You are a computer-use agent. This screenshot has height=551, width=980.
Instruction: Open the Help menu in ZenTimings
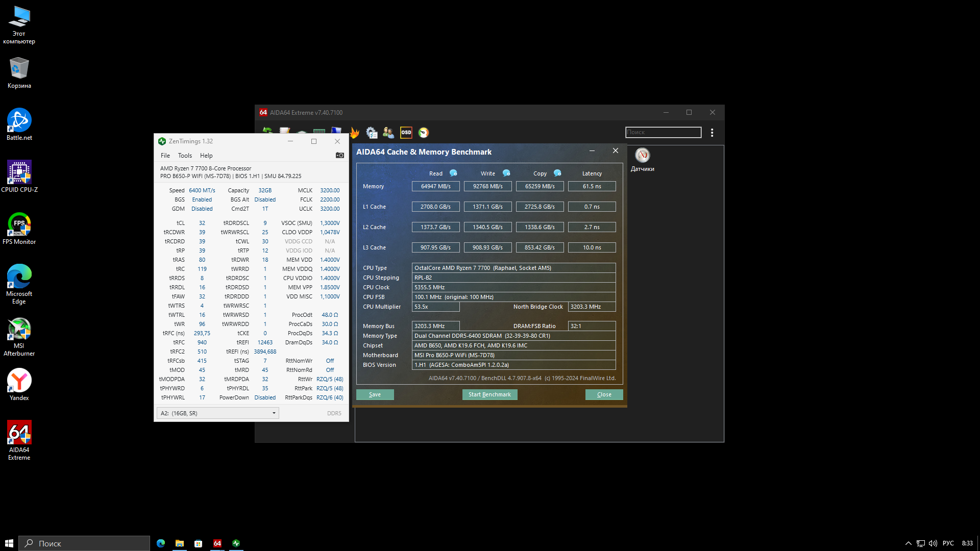pyautogui.click(x=206, y=156)
